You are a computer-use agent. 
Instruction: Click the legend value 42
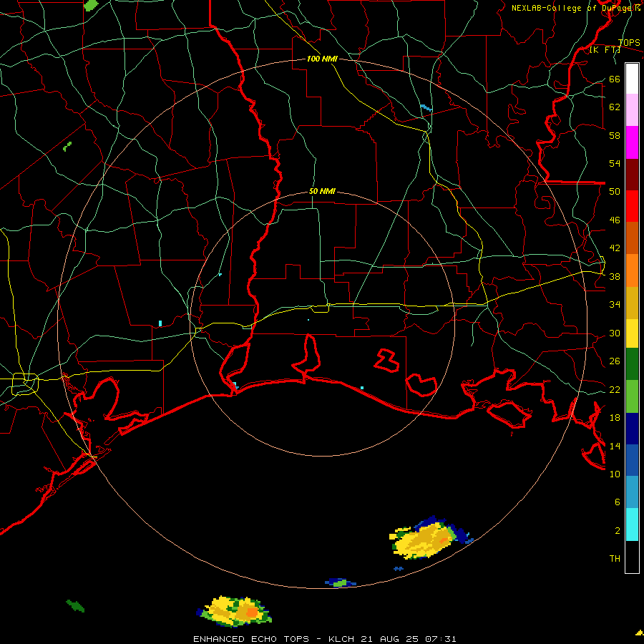(615, 248)
